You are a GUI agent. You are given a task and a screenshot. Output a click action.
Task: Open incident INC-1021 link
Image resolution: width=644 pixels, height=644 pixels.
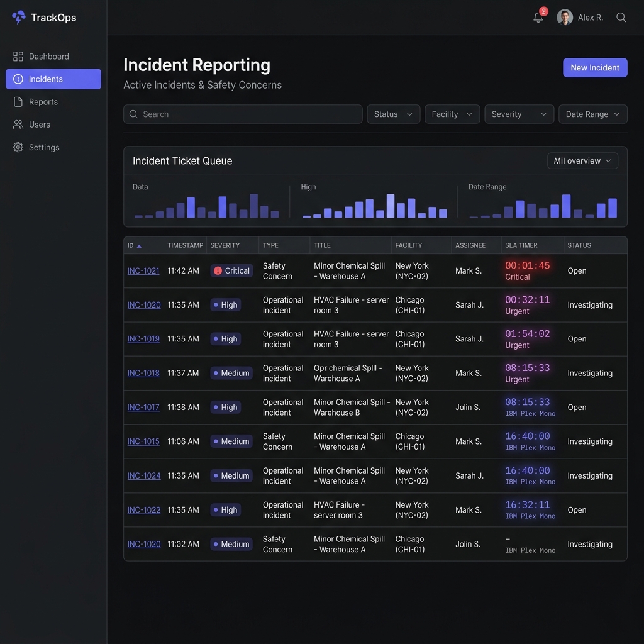coord(143,270)
